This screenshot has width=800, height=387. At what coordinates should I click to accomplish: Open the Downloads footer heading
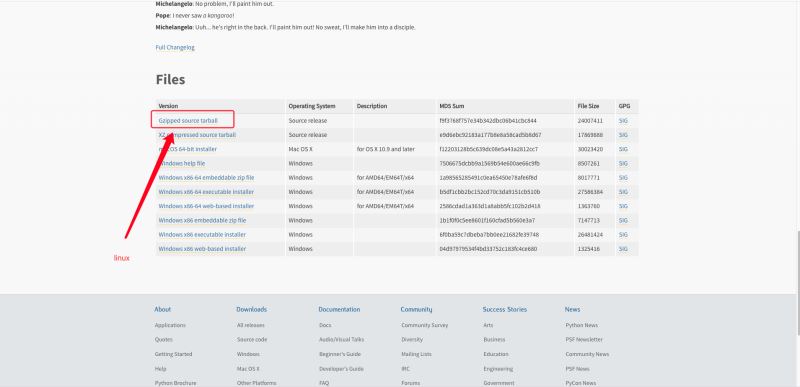[x=252, y=309]
